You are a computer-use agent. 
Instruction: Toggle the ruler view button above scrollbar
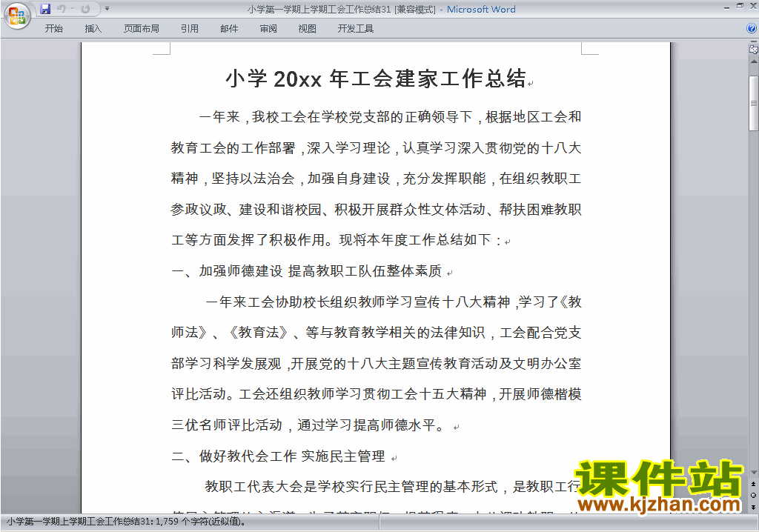tap(753, 50)
